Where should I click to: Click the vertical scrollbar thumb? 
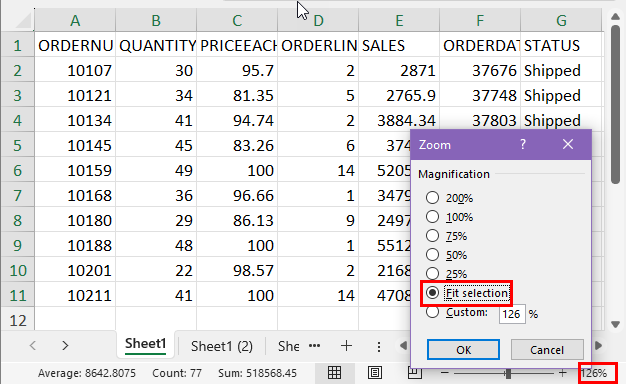coord(615,105)
